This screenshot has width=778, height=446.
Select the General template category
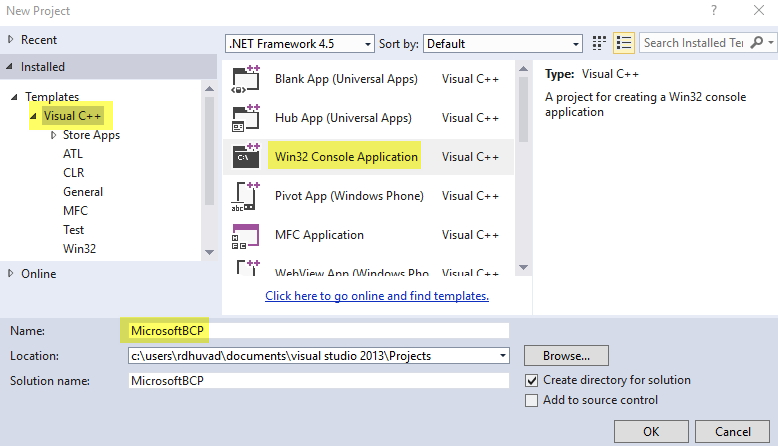point(83,192)
